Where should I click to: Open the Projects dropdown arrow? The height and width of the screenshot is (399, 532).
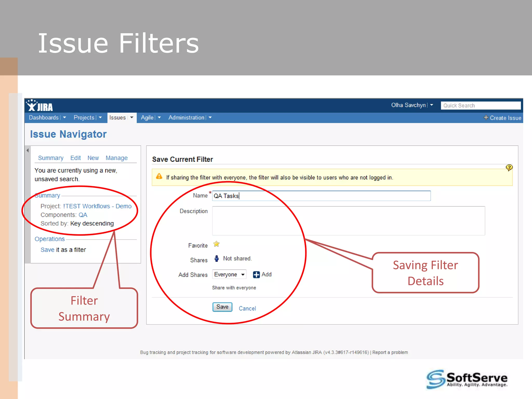point(100,118)
